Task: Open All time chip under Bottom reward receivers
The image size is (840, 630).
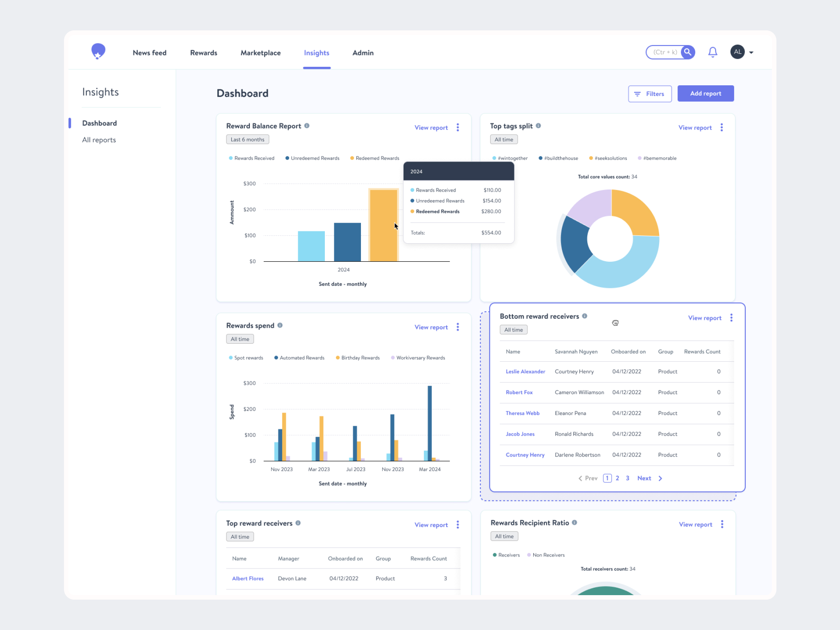Action: (514, 330)
